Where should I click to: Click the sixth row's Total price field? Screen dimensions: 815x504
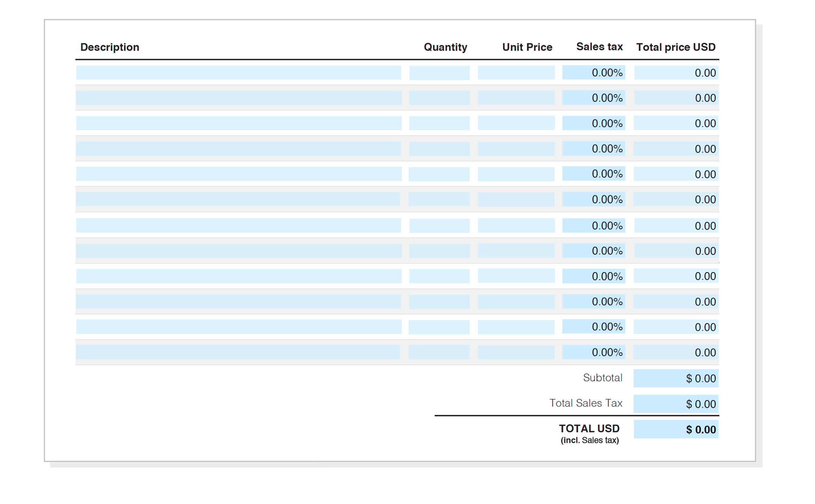click(676, 199)
